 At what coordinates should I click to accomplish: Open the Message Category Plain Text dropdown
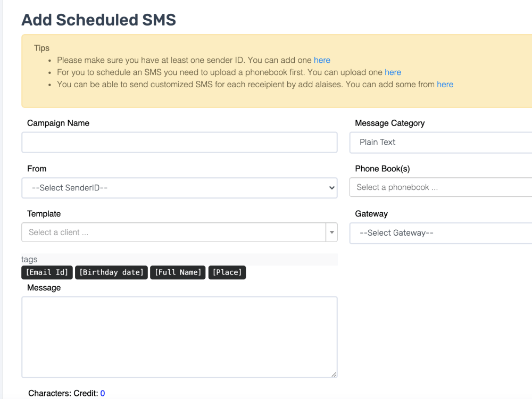(440, 143)
